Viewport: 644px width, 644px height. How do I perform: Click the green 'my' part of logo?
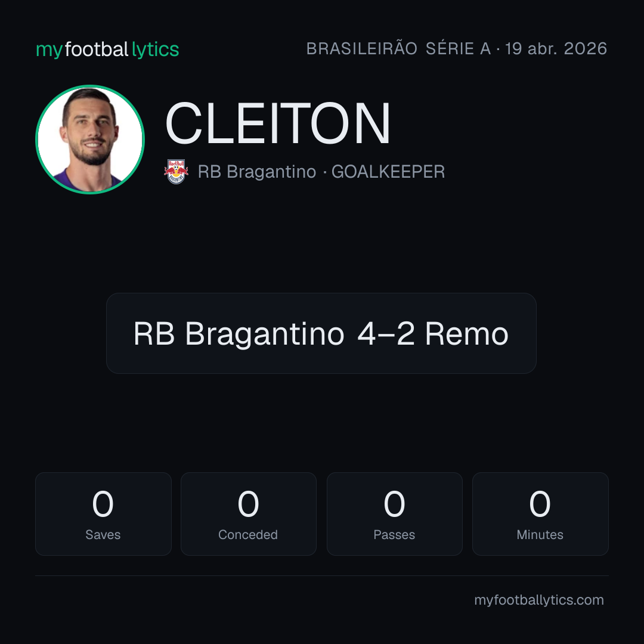tap(49, 51)
